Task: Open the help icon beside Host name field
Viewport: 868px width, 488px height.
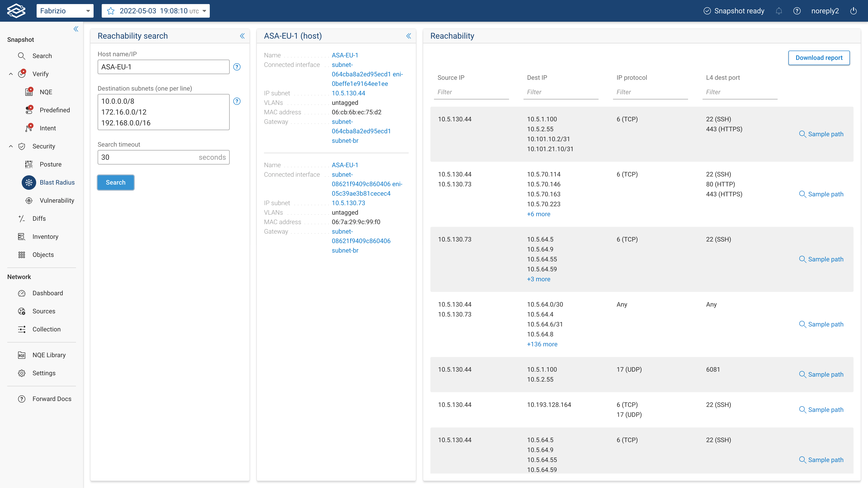Action: (237, 67)
